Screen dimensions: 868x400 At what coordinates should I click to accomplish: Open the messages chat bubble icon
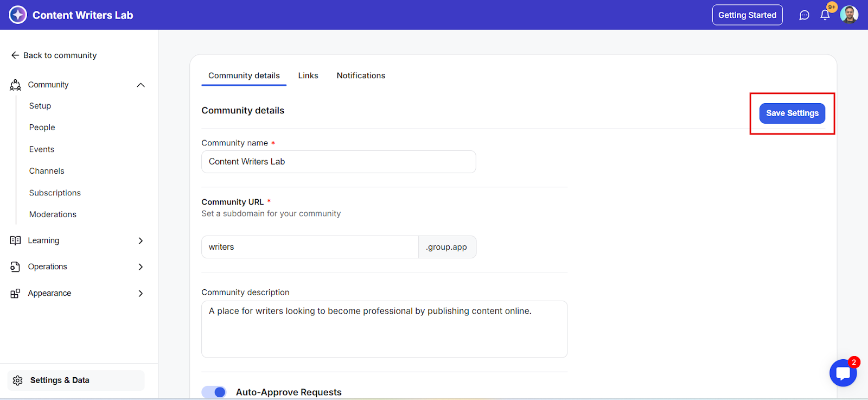[x=804, y=15]
